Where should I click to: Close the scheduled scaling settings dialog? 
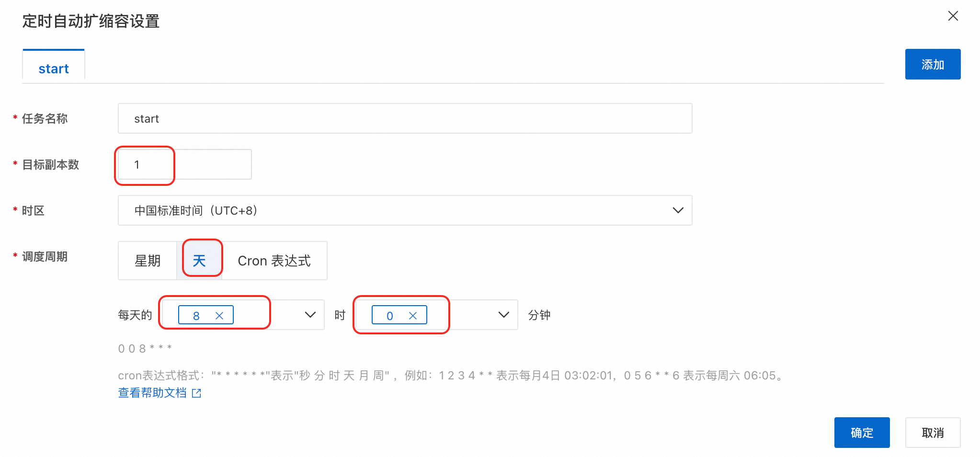tap(953, 16)
